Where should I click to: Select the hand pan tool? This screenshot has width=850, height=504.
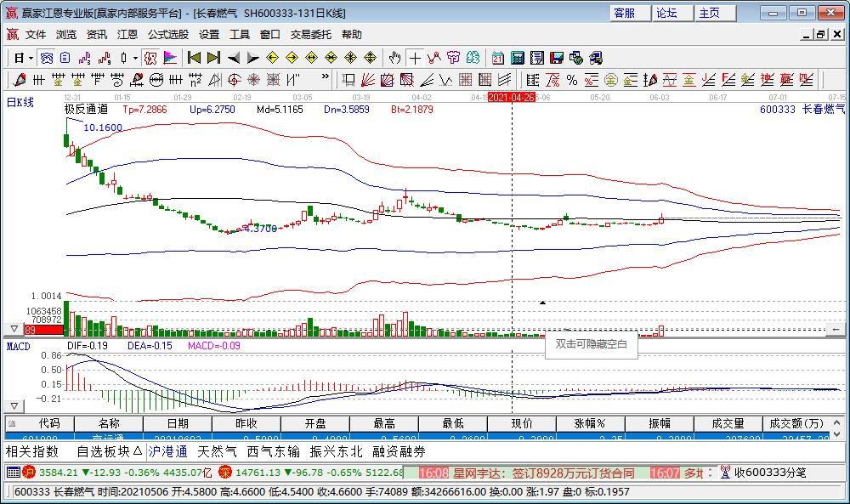395,58
